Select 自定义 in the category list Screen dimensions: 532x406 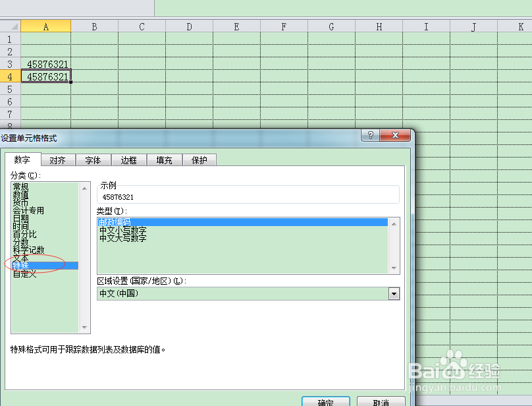45,274
